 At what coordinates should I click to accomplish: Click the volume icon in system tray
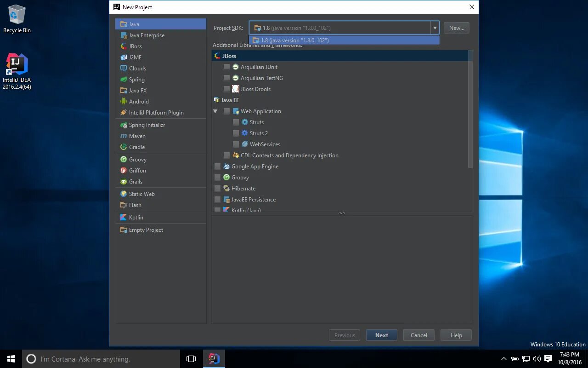[x=537, y=359]
